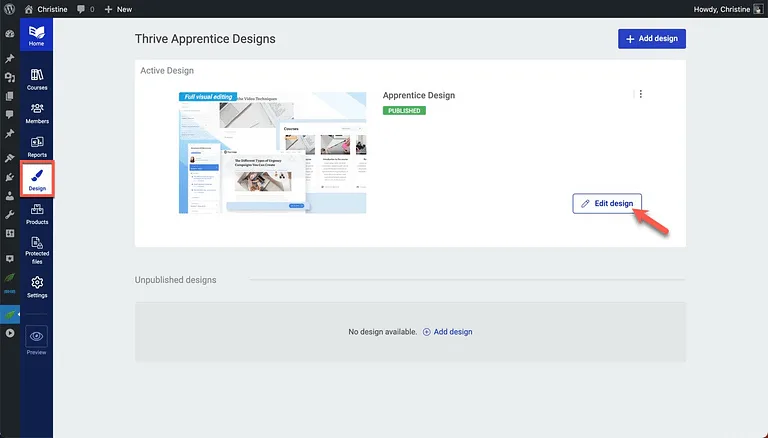Click Add design link in unpublished area

447,332
